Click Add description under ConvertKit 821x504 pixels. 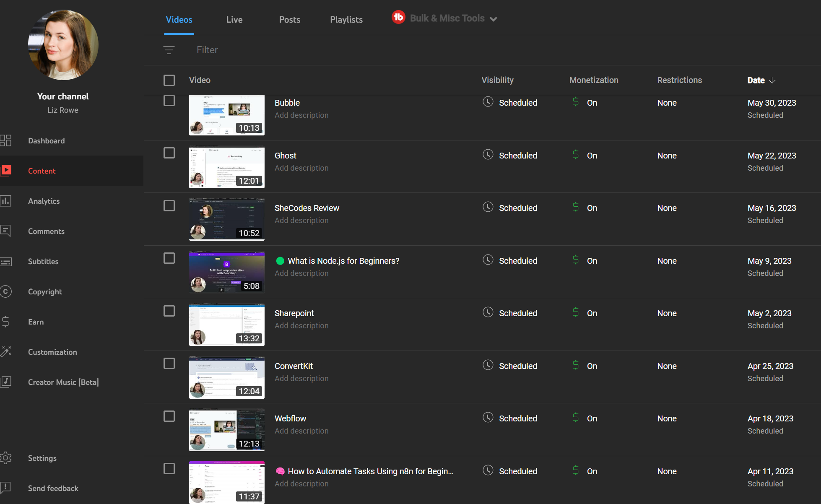pyautogui.click(x=301, y=379)
